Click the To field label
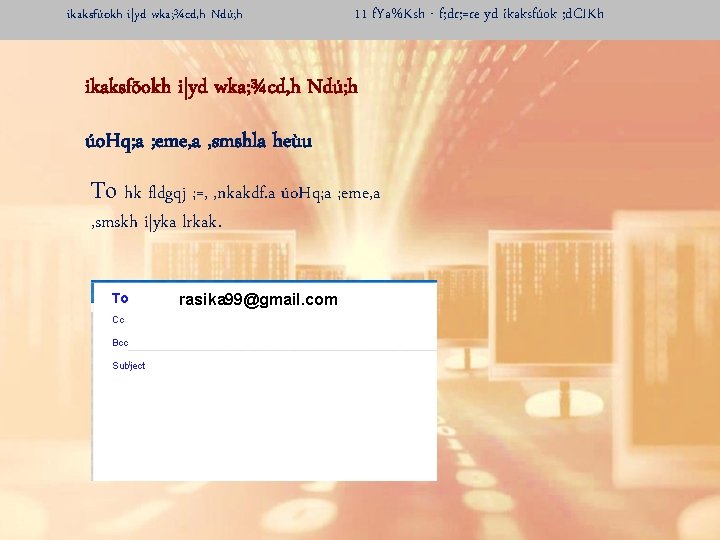The image size is (720, 540). coord(120,298)
